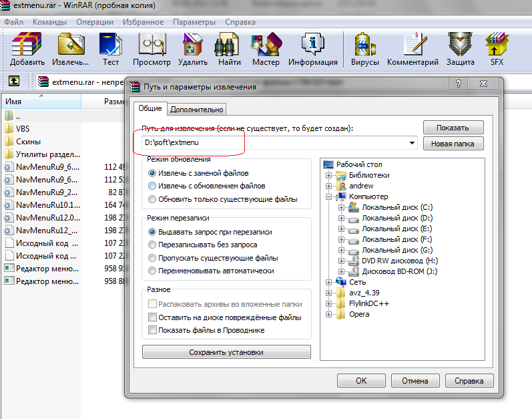Confirm extraction with OK button

pos(361,381)
